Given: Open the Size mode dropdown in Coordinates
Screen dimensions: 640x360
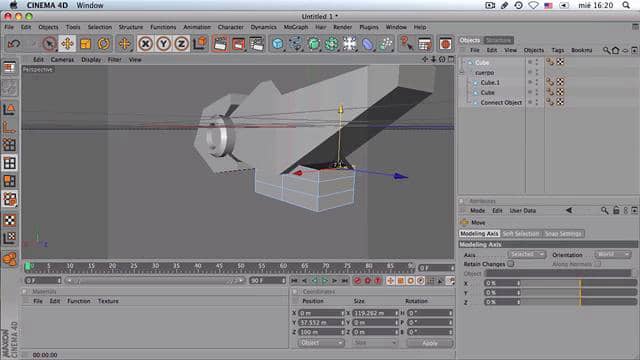Looking at the screenshot, I should coord(374,343).
